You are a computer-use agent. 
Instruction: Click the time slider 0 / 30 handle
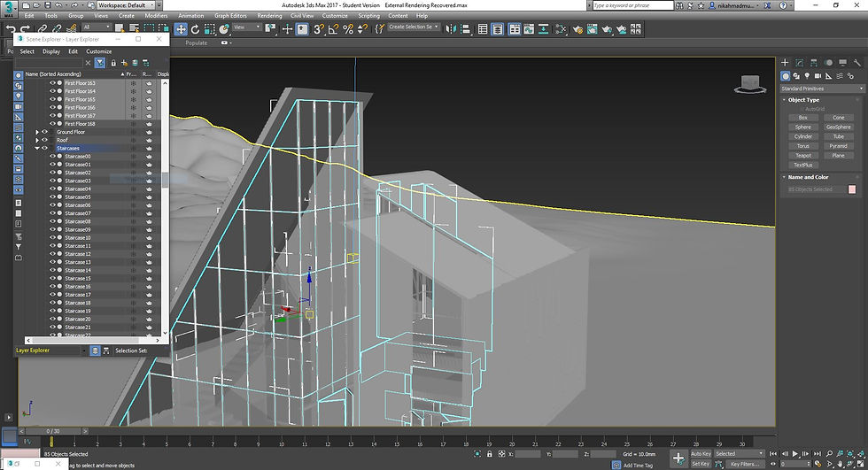point(52,431)
